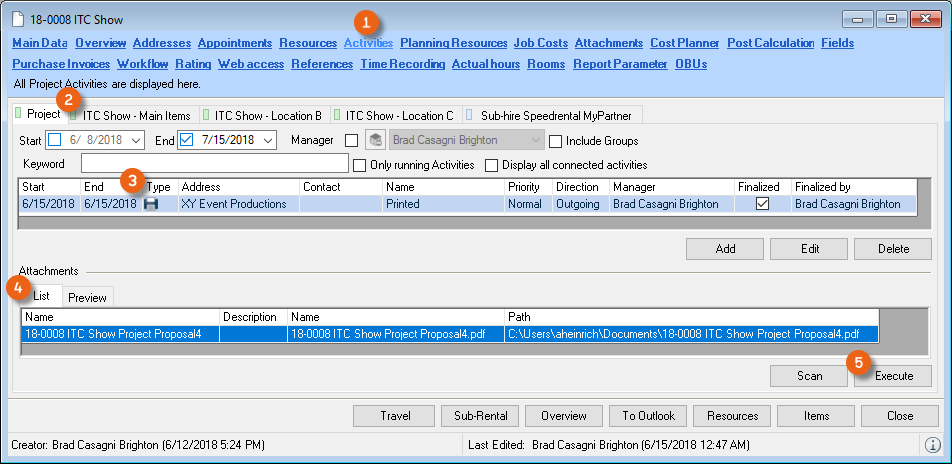The image size is (952, 464).
Task: Click the info icon in status bar
Action: 932,444
